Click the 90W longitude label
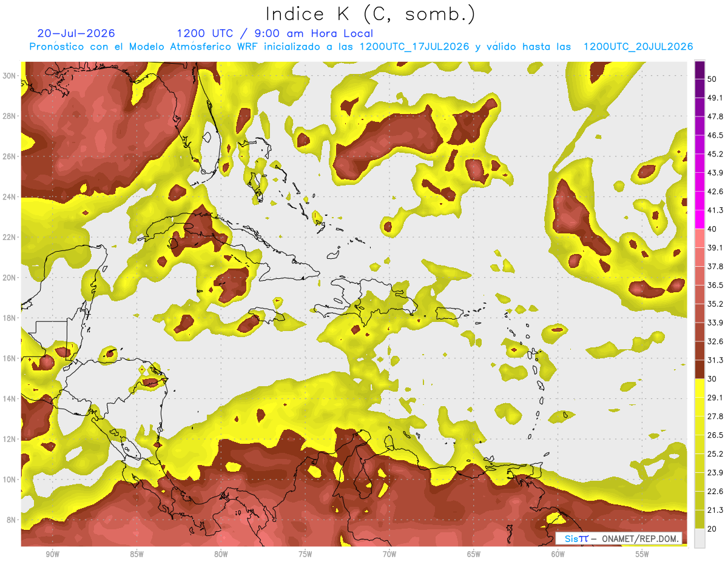The width and height of the screenshot is (728, 562). (x=53, y=554)
